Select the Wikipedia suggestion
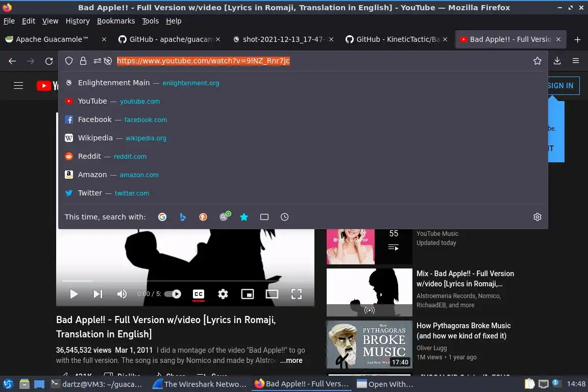 (303, 138)
